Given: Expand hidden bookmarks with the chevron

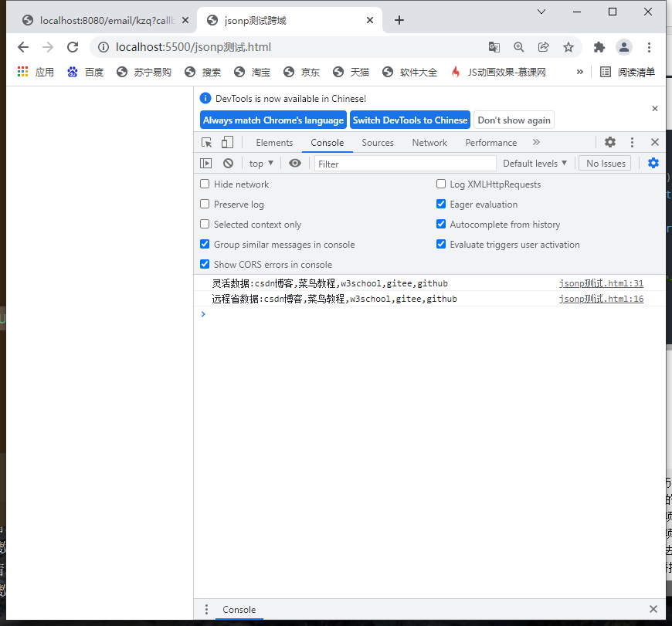Looking at the screenshot, I should point(579,71).
